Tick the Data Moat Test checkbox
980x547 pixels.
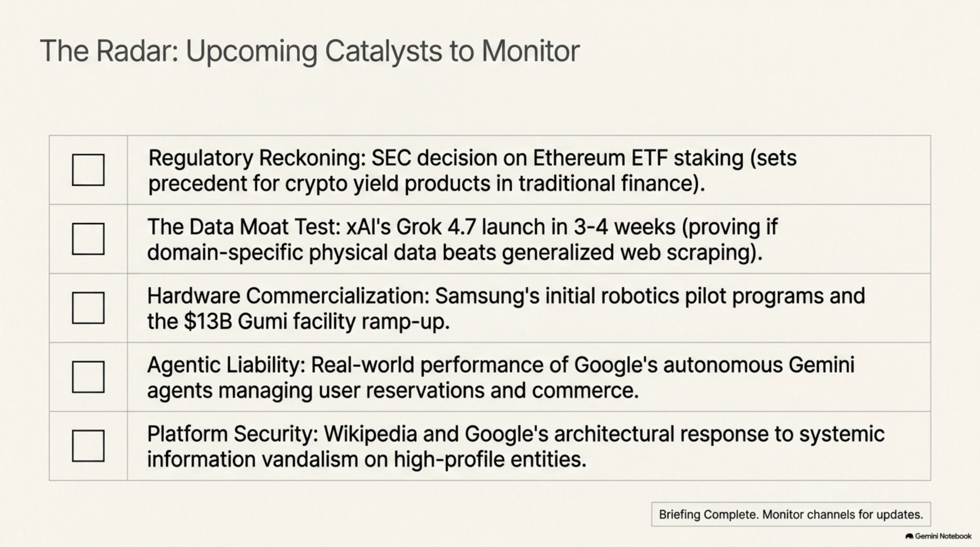(x=88, y=239)
